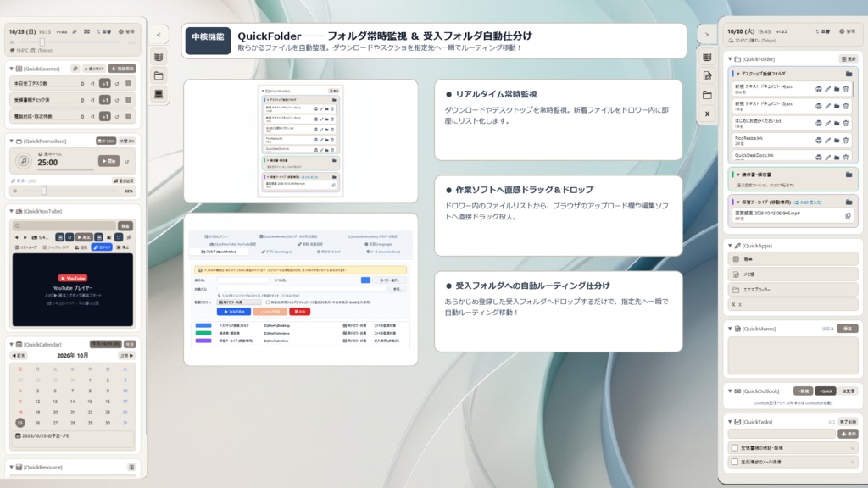Click the monitor icon in the left side strip
This screenshot has width=868, height=488.
(159, 94)
